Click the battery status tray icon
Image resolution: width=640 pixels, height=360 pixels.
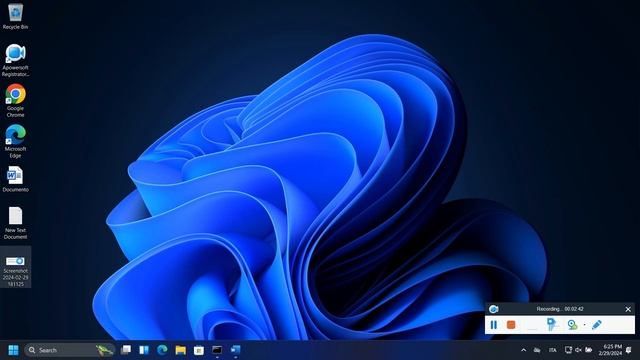(x=589, y=350)
